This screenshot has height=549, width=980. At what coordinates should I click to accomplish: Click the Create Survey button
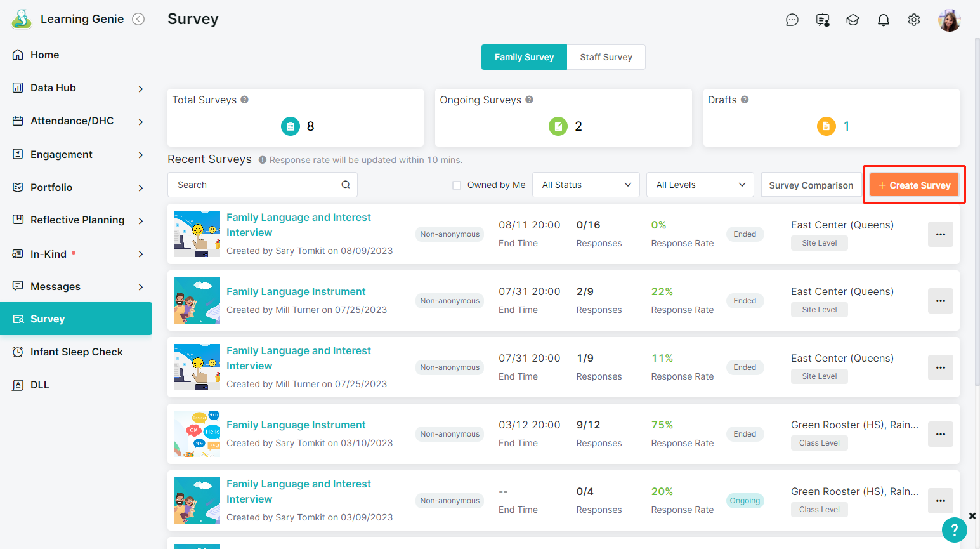[x=914, y=185]
